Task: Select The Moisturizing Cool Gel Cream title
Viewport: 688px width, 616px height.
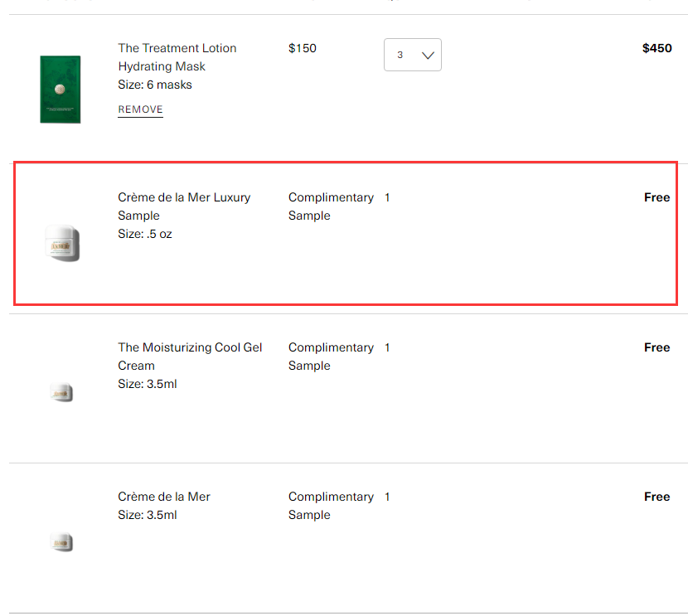Action: 190,357
